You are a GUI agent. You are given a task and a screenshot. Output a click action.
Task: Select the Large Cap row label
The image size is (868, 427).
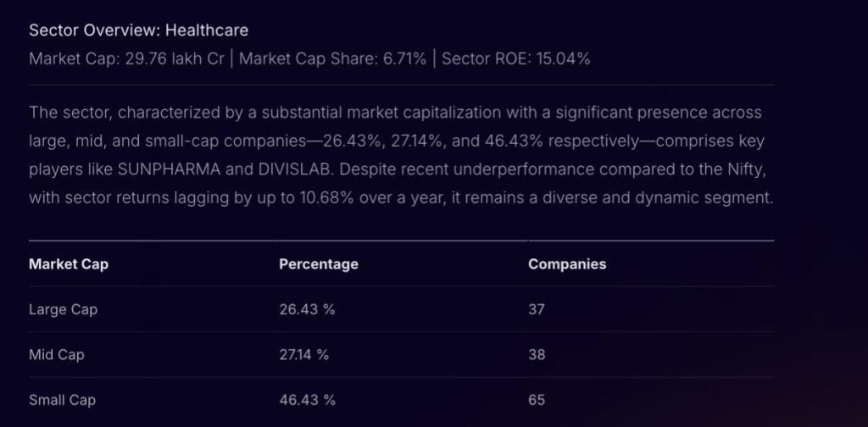63,309
